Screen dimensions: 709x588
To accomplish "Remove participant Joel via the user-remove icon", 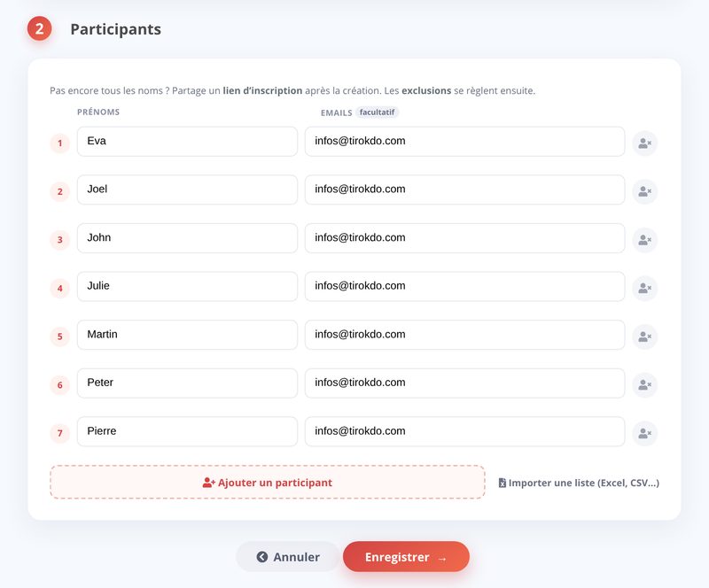I will tap(644, 191).
